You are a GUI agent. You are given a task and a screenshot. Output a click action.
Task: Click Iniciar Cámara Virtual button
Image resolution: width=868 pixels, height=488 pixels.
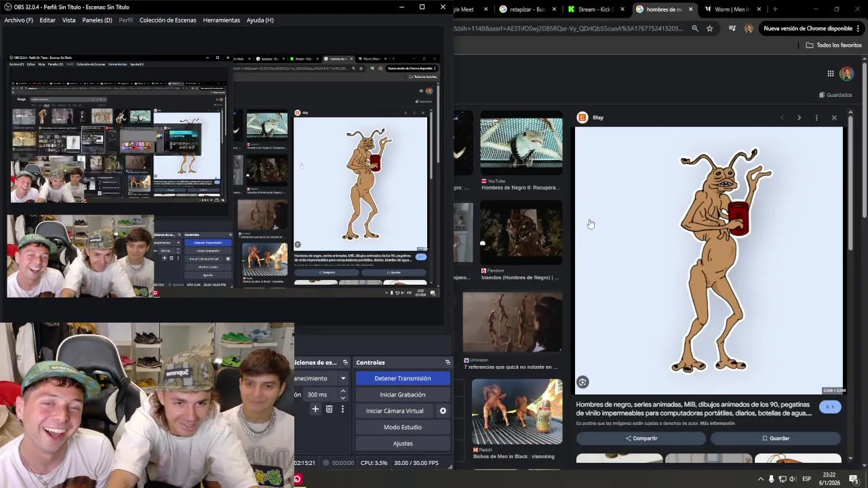tap(395, 411)
